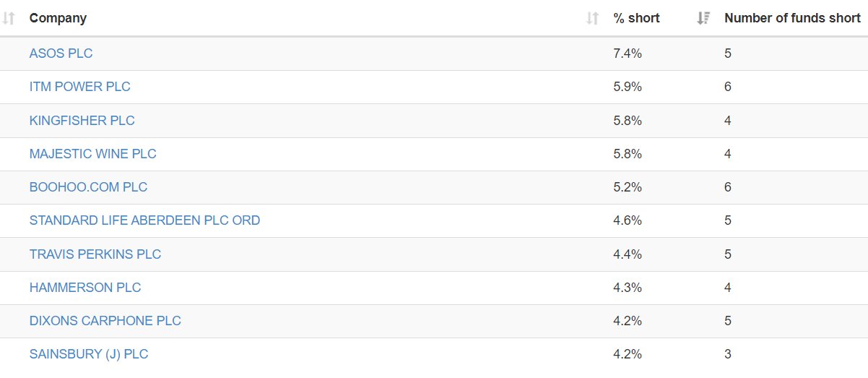Click the Number of funds short header
Image resolution: width=868 pixels, height=378 pixels.
[792, 19]
